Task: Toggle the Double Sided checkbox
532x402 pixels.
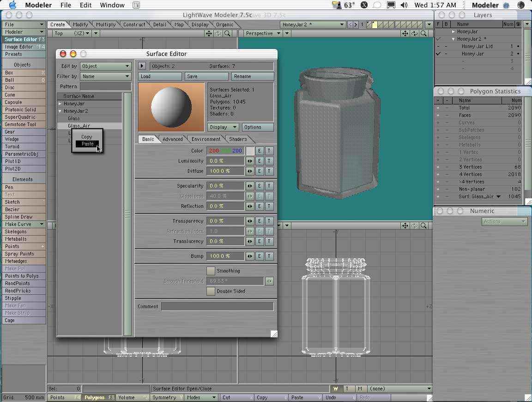Action: coord(211,291)
